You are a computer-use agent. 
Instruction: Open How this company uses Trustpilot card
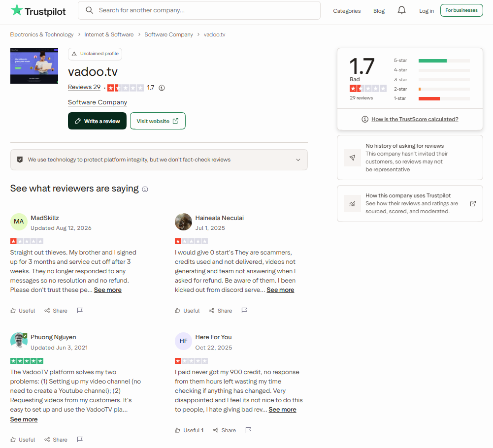(x=410, y=203)
